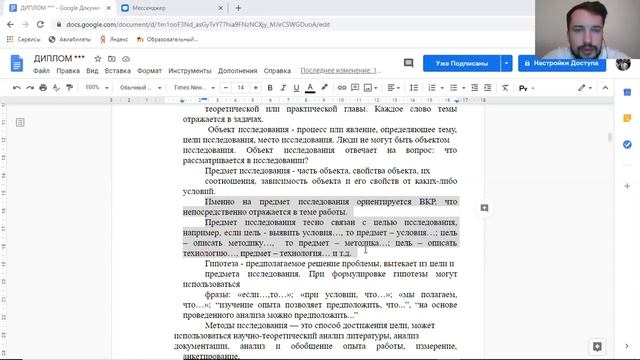Open the comment history
Screen dimensions: 640x360
point(408,63)
